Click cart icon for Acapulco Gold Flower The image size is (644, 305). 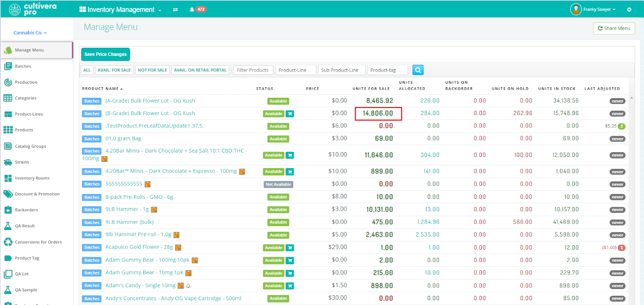click(x=290, y=248)
